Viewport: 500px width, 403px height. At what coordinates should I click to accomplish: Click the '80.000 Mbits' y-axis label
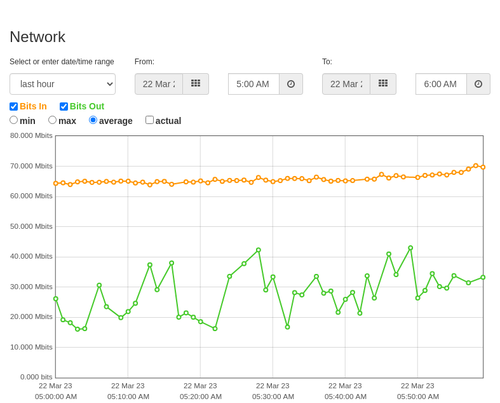click(31, 136)
